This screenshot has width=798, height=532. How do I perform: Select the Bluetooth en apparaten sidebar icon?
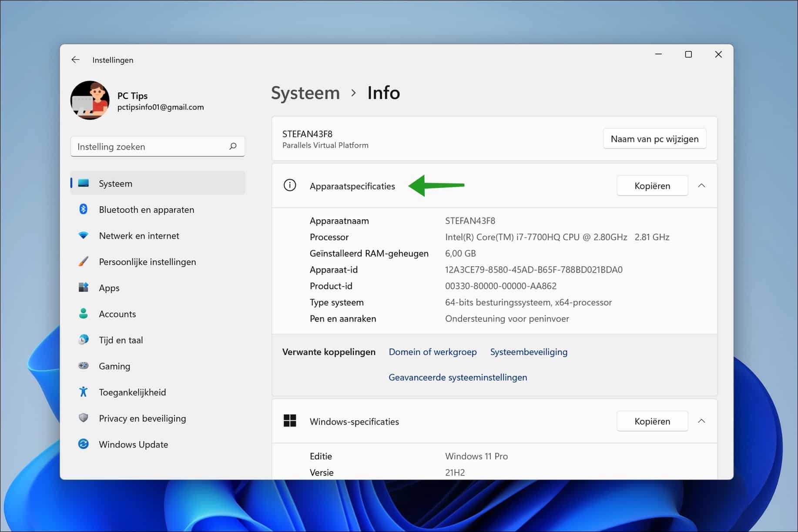pyautogui.click(x=84, y=209)
